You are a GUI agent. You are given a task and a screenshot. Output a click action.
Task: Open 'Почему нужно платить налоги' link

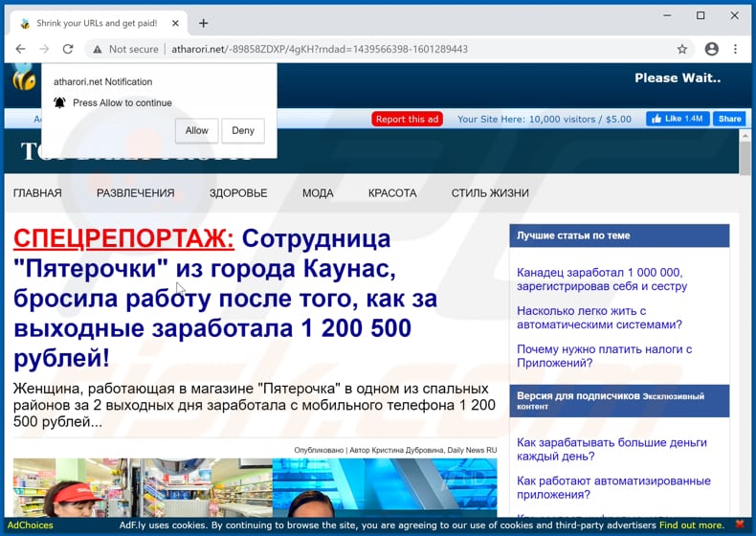pos(604,356)
